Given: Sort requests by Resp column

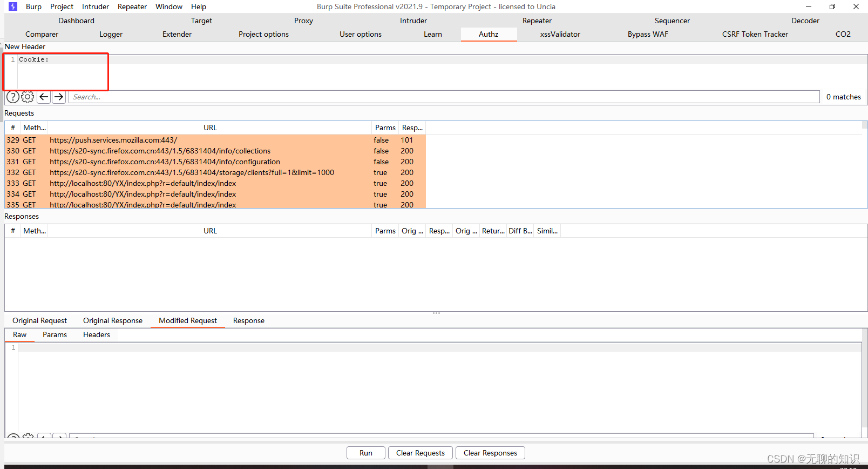Looking at the screenshot, I should pyautogui.click(x=412, y=128).
